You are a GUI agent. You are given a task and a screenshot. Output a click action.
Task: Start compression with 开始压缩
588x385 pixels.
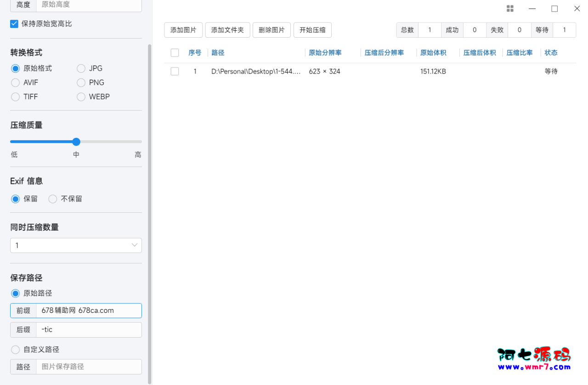pos(312,30)
